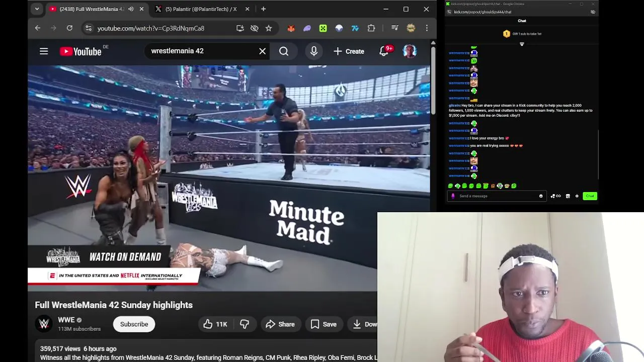The width and height of the screenshot is (644, 362).
Task: Save the video to a playlist
Action: 324,324
